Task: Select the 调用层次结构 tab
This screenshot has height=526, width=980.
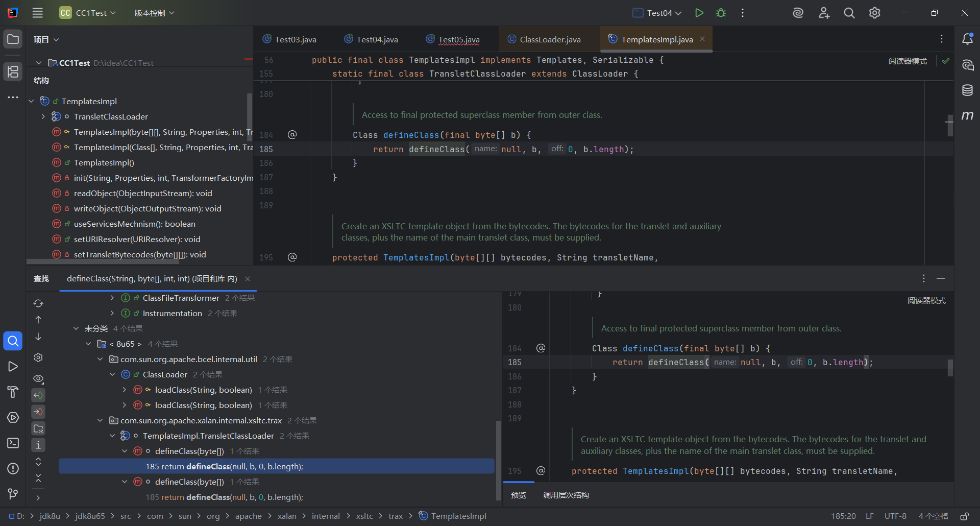Action: pyautogui.click(x=566, y=495)
